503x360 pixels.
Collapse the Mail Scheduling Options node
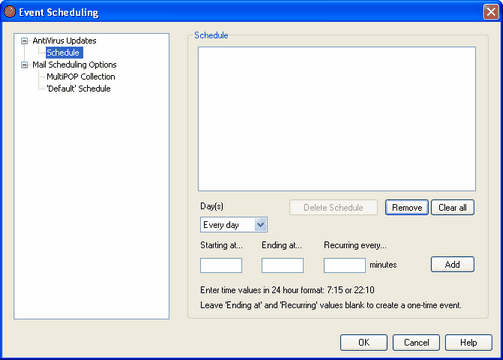pyautogui.click(x=24, y=65)
